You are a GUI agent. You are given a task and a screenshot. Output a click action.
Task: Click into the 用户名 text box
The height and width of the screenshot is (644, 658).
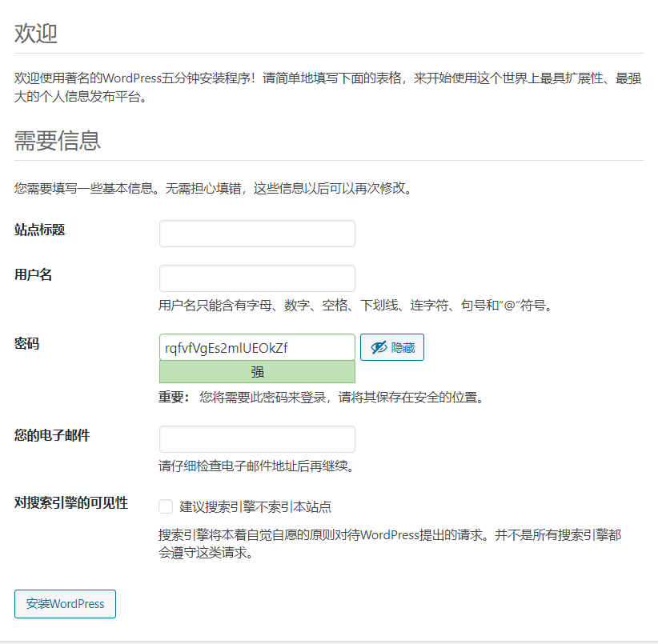coord(257,278)
